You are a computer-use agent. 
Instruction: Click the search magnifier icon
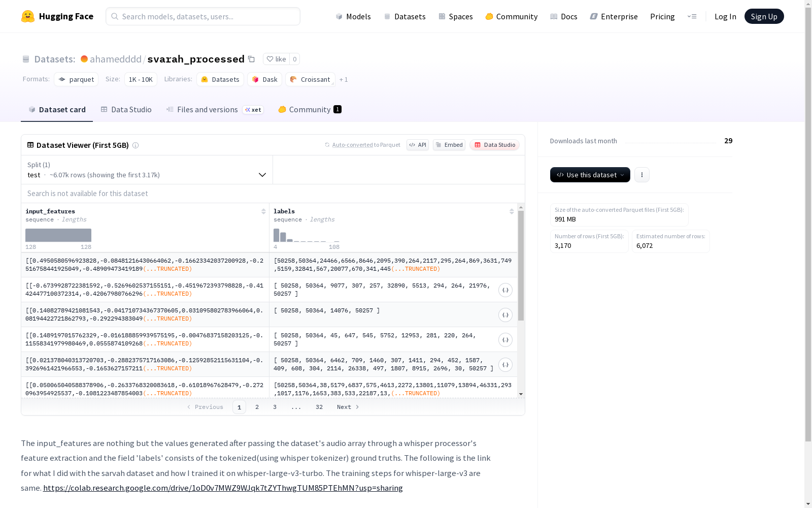click(115, 16)
